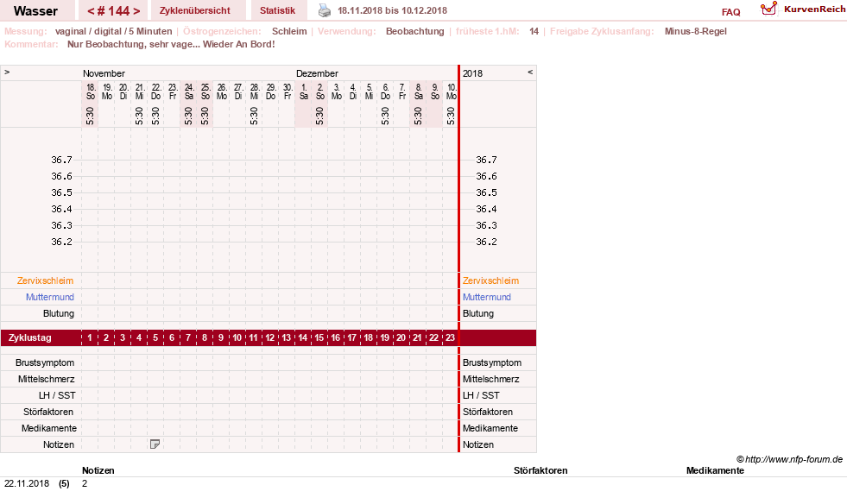Click the Schleim estrogen sign value

point(289,31)
